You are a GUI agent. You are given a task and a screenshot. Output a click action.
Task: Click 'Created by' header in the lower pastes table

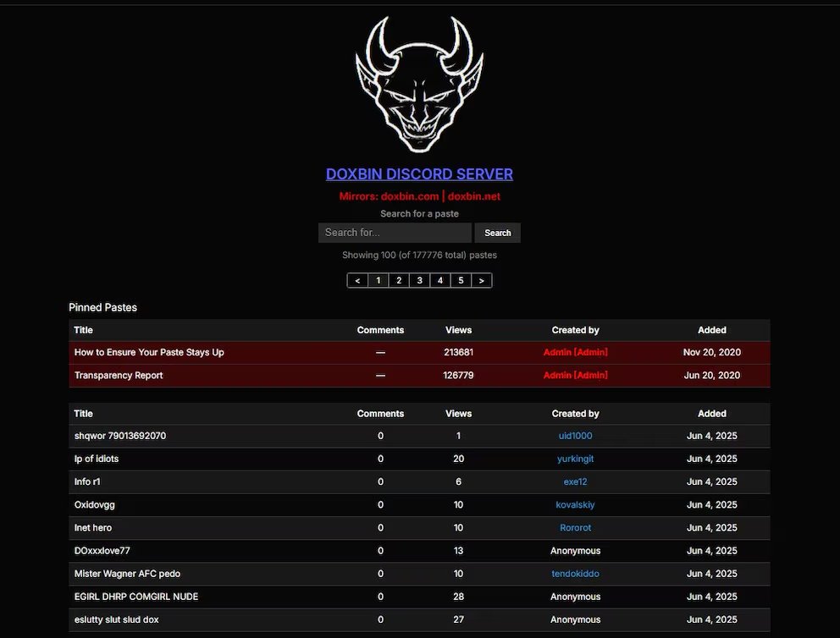(x=575, y=414)
